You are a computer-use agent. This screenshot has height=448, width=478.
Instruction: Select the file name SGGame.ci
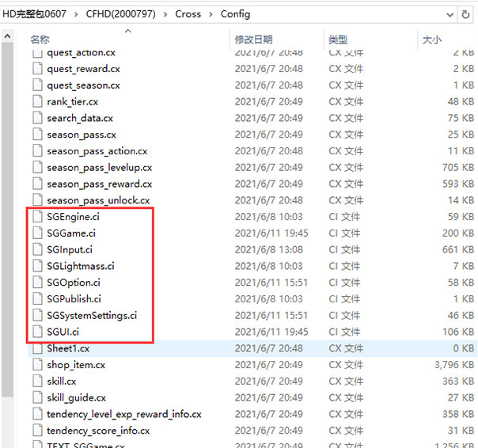tap(71, 233)
